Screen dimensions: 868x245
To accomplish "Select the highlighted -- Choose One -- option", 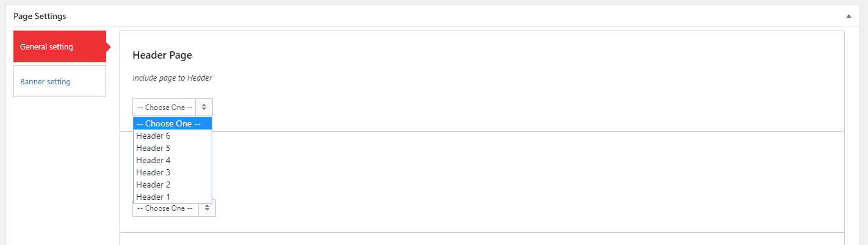I will click(173, 123).
